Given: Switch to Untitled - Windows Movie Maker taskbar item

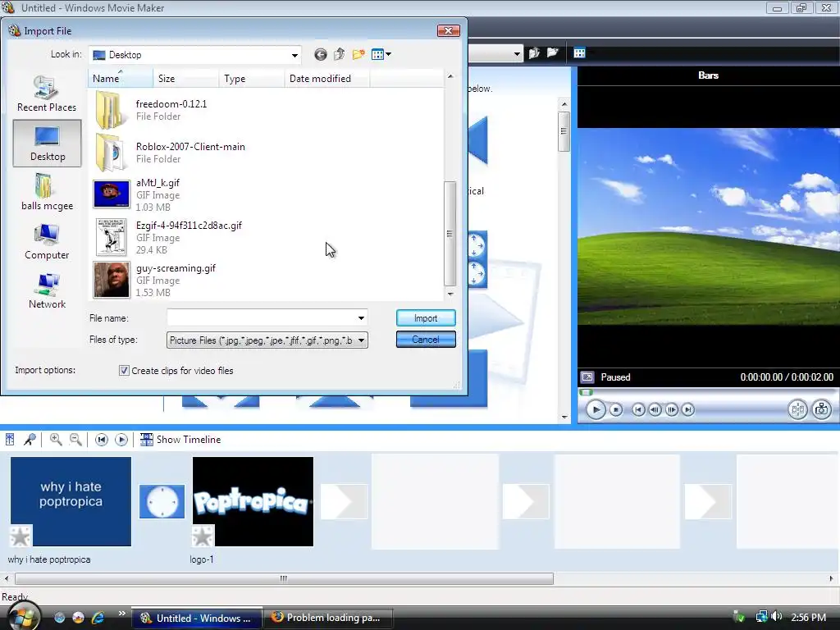Looking at the screenshot, I should 196,618.
